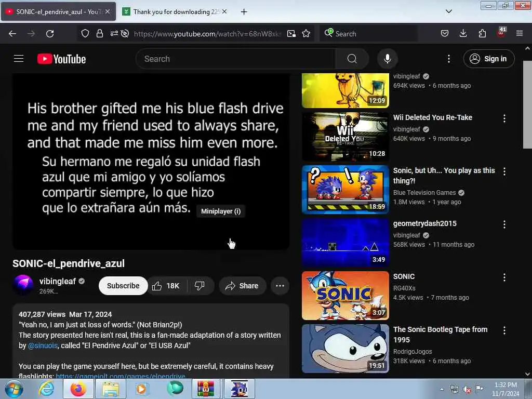Click the scrollbar down arrow
532x399 pixels.
click(x=527, y=374)
